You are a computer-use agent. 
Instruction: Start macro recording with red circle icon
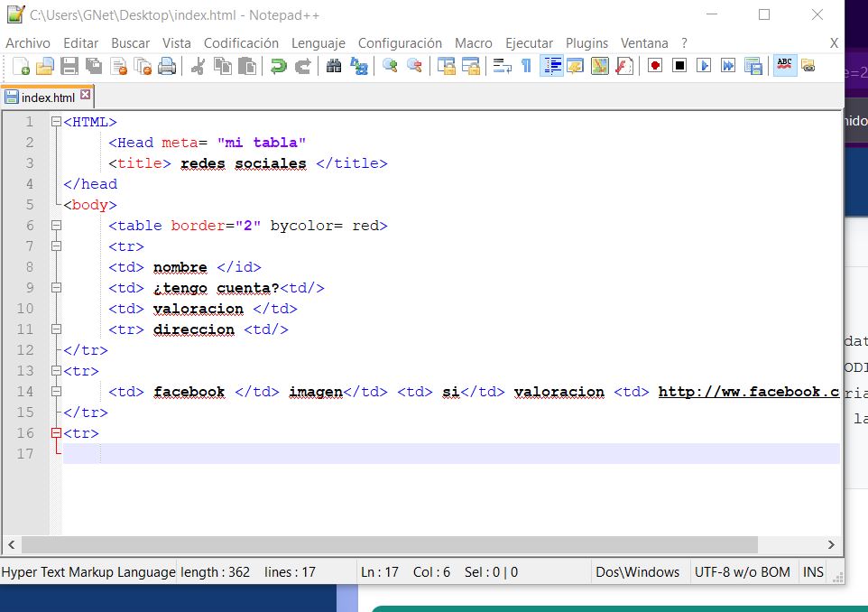click(655, 66)
